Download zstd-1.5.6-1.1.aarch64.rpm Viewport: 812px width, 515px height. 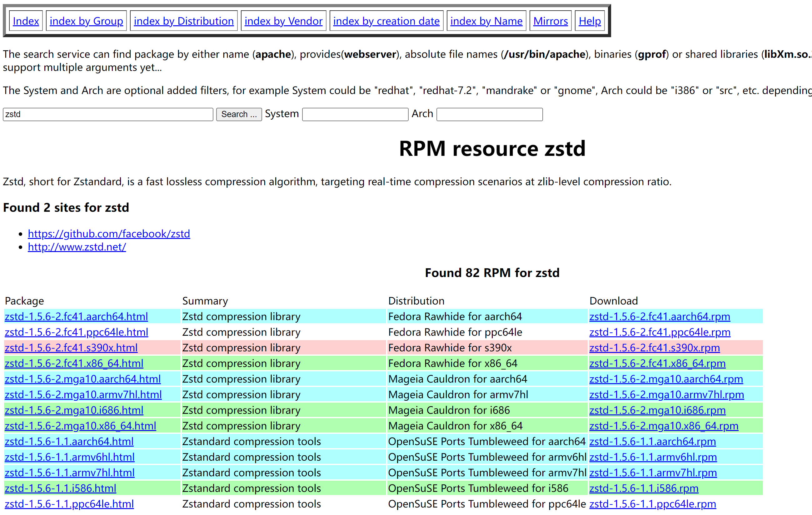(x=652, y=441)
